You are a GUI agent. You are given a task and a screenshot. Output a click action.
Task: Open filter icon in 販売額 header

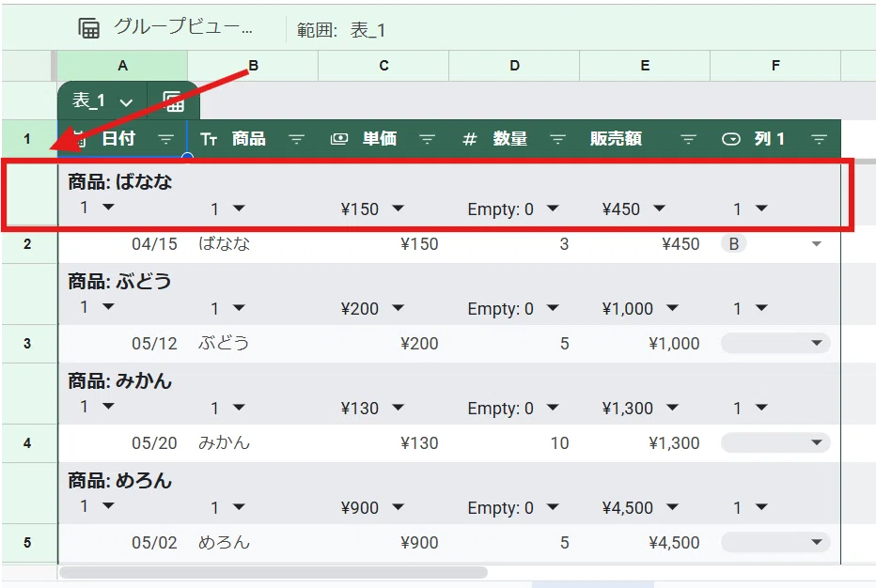pos(689,139)
